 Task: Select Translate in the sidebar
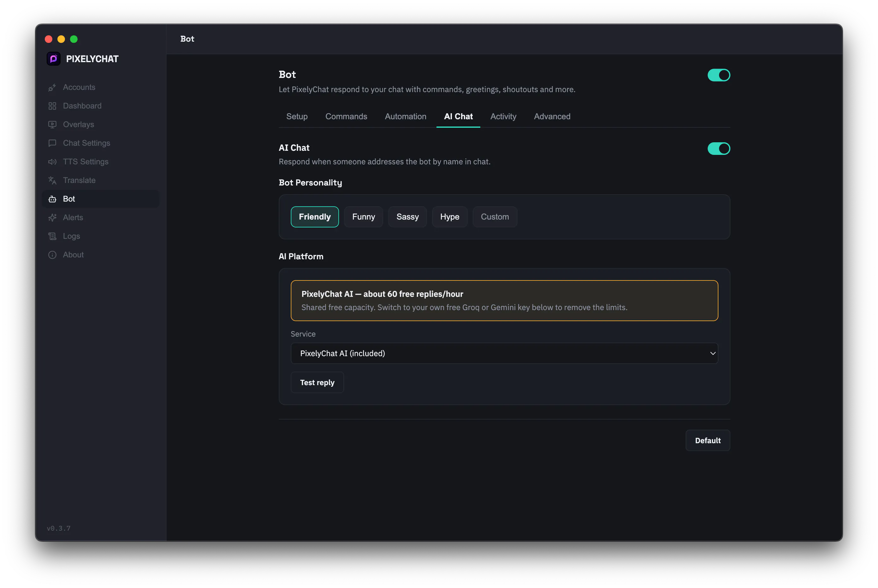[x=101, y=180]
